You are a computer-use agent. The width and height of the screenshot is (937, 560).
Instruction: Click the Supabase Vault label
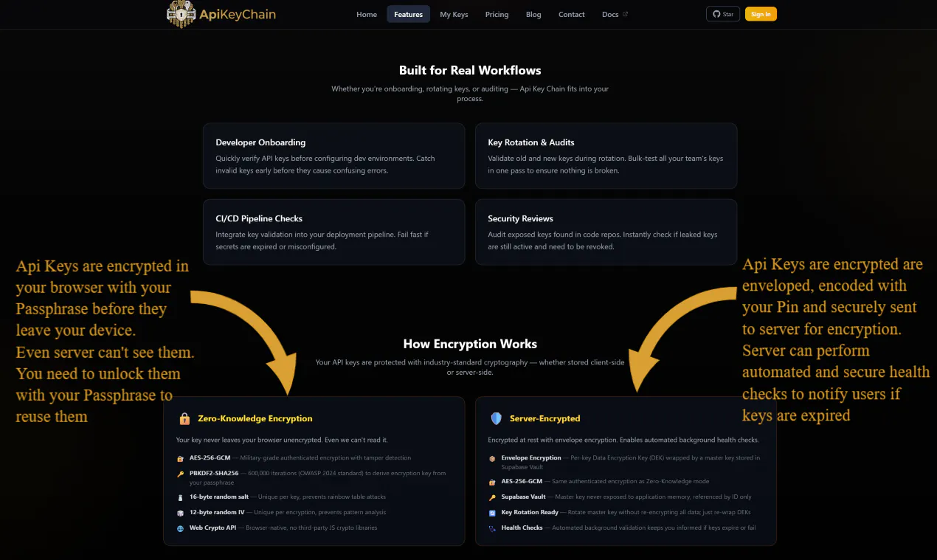click(x=524, y=497)
